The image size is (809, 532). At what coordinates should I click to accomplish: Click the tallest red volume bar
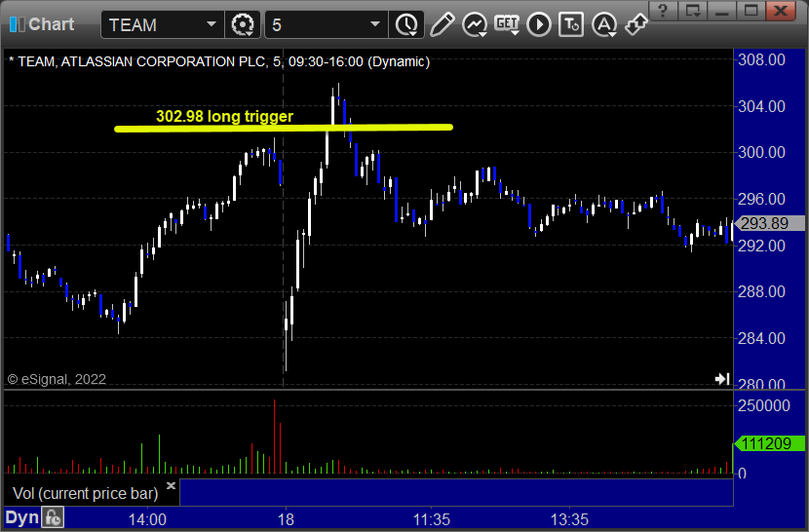(x=275, y=436)
